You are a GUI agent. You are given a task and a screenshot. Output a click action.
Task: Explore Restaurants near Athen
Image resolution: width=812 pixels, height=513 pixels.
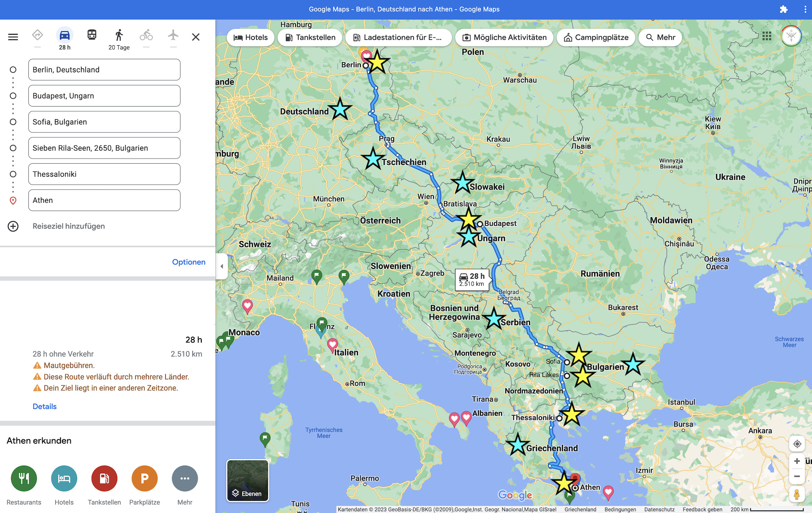coord(24,478)
